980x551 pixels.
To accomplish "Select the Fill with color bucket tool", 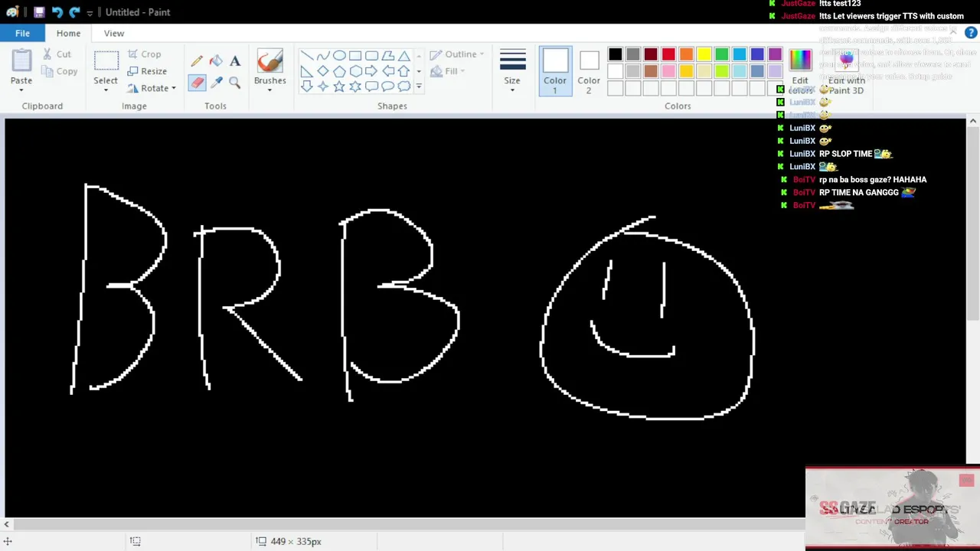I will [x=216, y=61].
